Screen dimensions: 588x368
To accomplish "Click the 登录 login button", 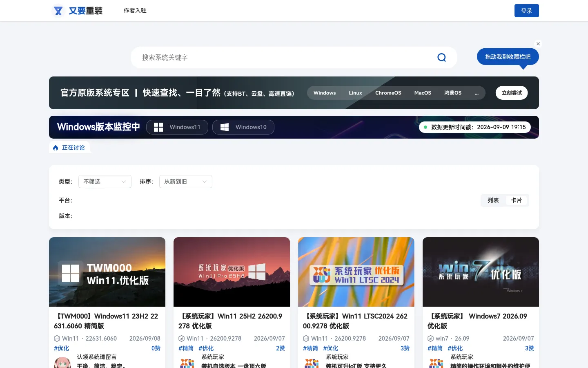I will pyautogui.click(x=527, y=11).
